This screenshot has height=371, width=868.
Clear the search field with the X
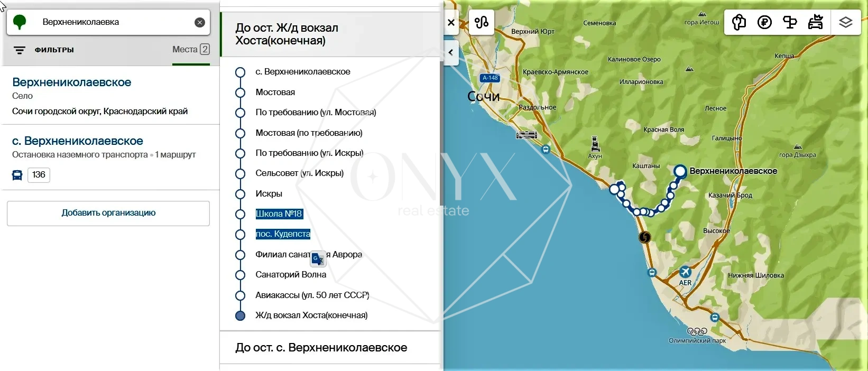coord(199,22)
